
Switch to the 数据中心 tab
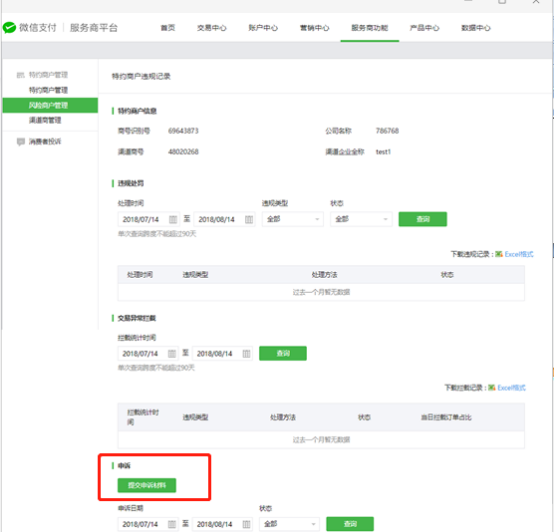click(476, 28)
